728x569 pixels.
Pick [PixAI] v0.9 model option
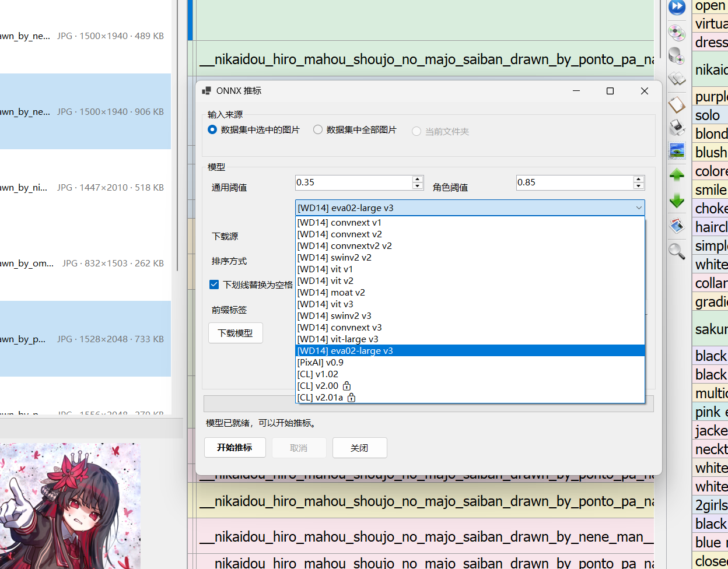tap(470, 363)
